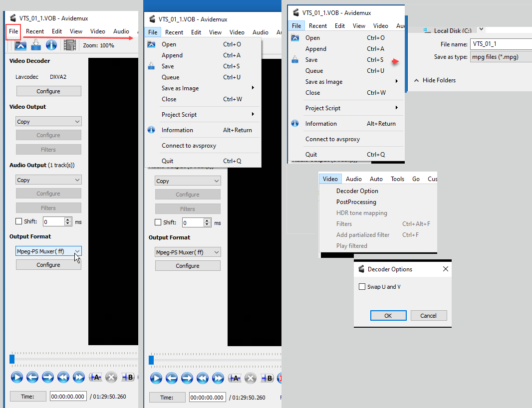Open the Tools menu
This screenshot has width=532, height=408.
coord(397,179)
